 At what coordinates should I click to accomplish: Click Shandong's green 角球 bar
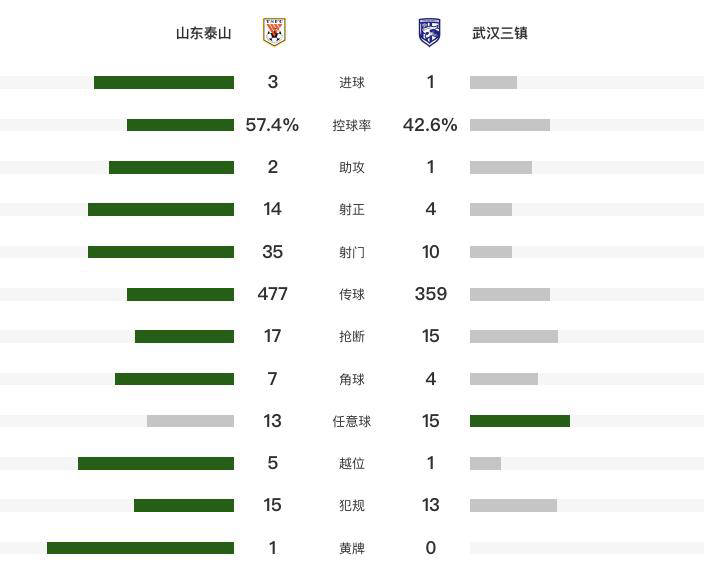[x=174, y=379]
